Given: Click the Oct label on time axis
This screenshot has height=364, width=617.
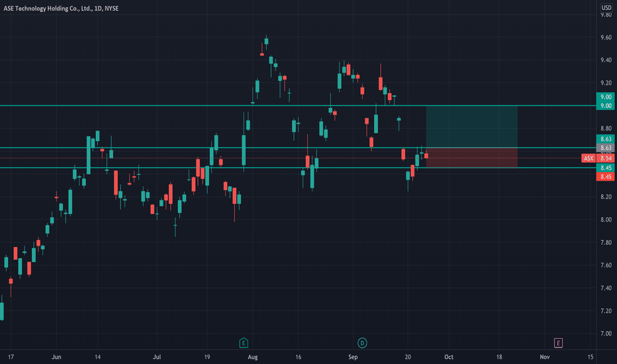Looking at the screenshot, I should (x=449, y=357).
